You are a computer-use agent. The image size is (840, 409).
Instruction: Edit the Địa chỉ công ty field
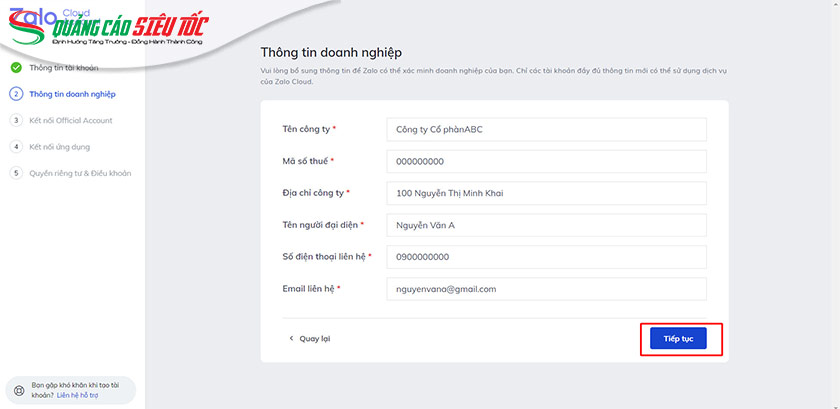[x=546, y=193]
